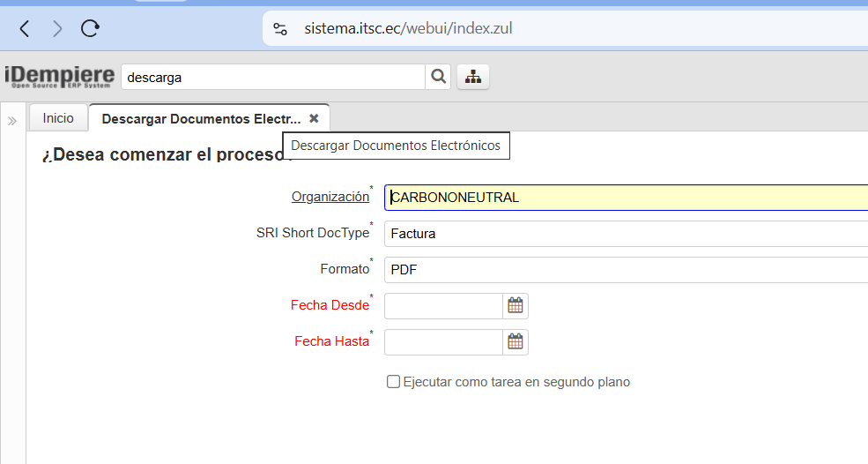
Task: Switch to the Inicio tab
Action: (58, 118)
